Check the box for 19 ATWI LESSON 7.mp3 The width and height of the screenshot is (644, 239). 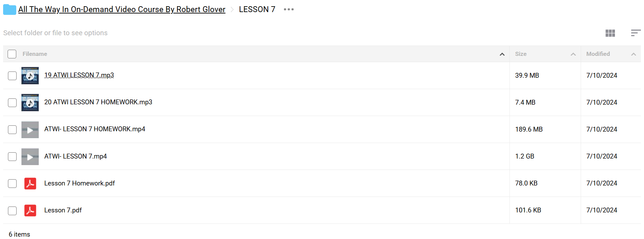point(12,76)
